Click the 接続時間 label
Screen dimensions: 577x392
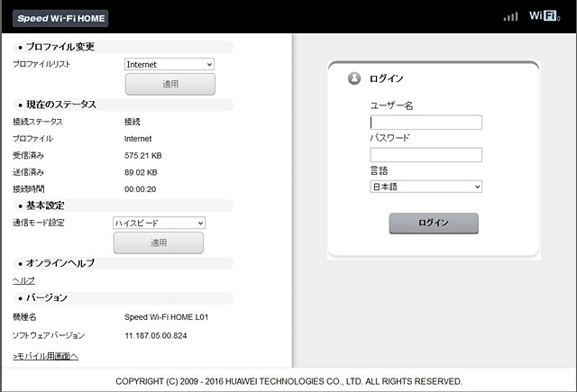(29, 189)
